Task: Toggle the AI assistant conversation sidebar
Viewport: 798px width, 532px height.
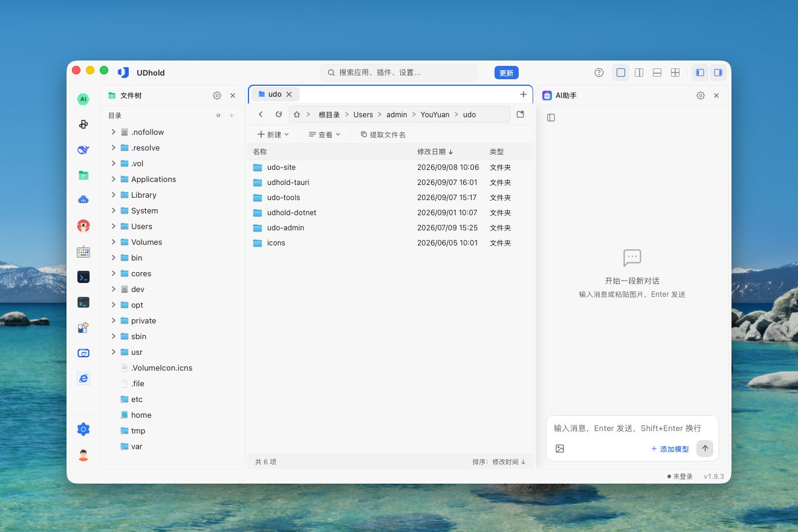Action: point(551,117)
